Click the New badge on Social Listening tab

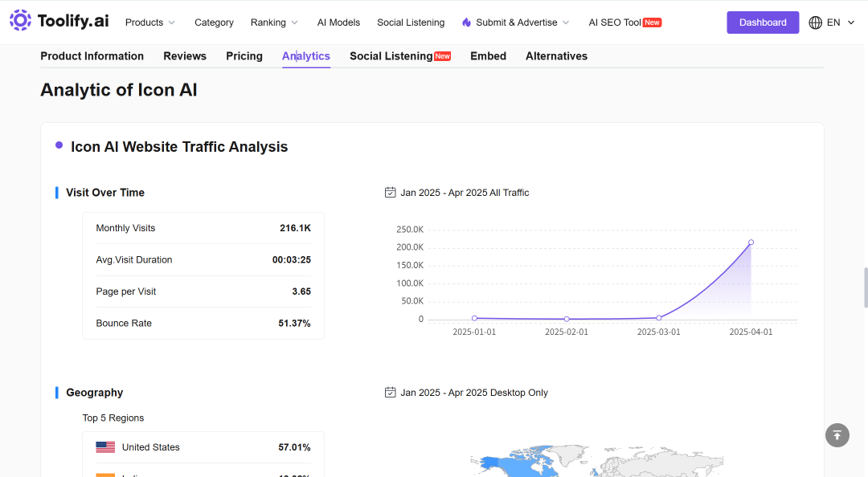442,56
